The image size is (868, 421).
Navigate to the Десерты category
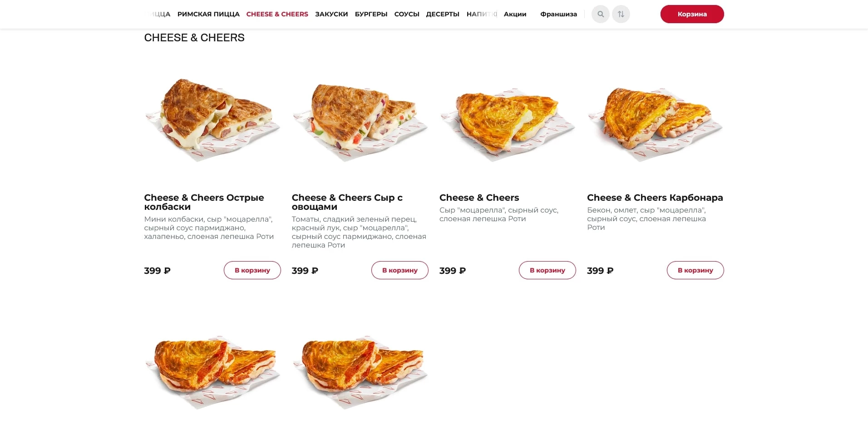tap(443, 14)
